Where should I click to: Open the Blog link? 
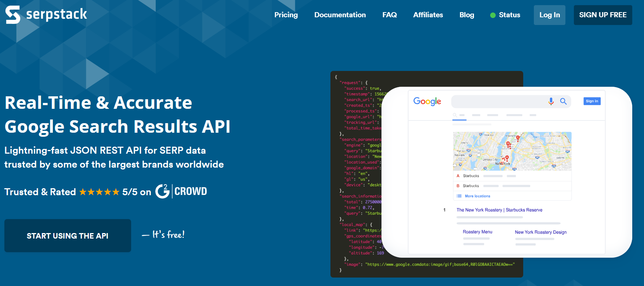click(467, 15)
